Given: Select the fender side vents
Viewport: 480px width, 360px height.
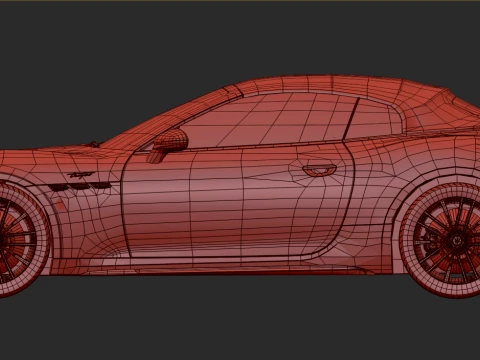Looking at the screenshot, I should pos(82,187).
